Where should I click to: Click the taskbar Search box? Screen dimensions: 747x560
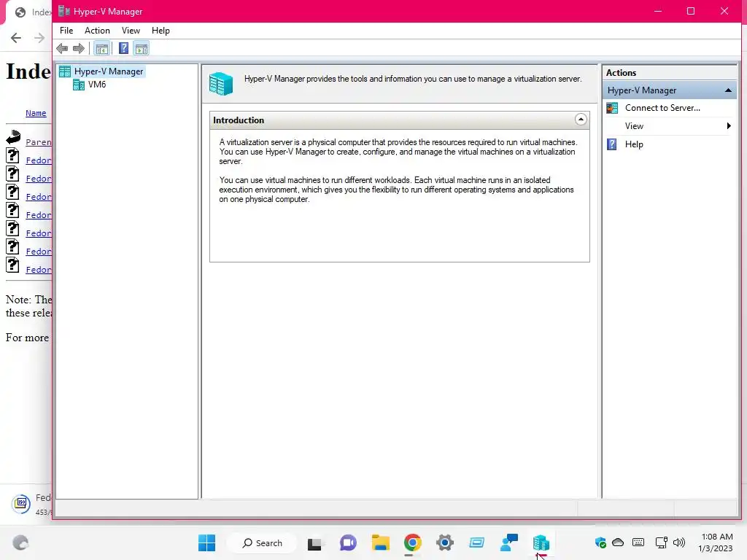point(262,542)
